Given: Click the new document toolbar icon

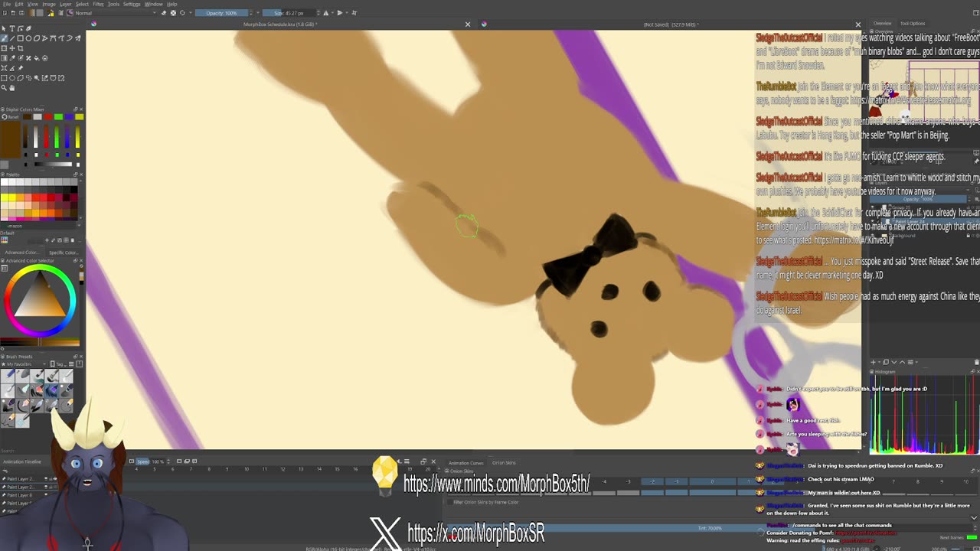Looking at the screenshot, I should tap(5, 13).
